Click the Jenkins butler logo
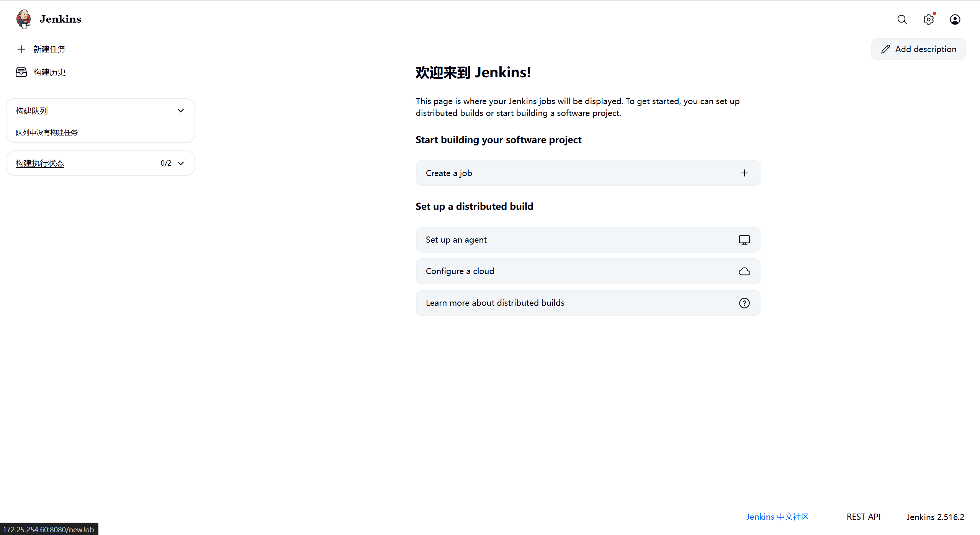 [x=23, y=19]
